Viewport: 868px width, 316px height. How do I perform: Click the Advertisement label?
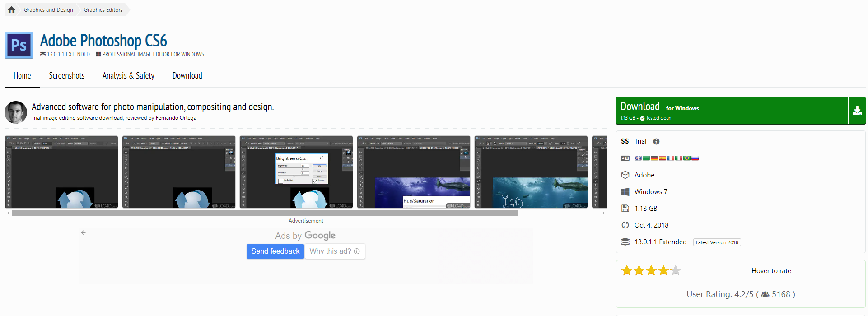coord(306,221)
